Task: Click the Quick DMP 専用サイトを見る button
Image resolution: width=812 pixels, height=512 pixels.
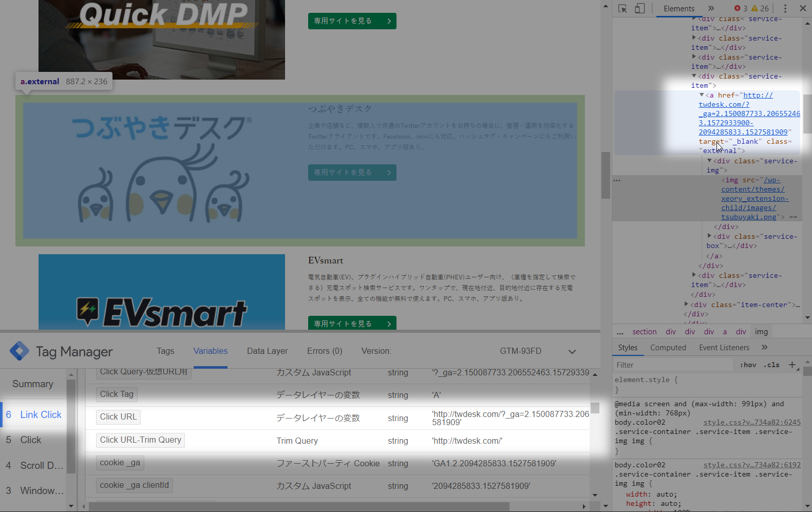Action: [352, 21]
